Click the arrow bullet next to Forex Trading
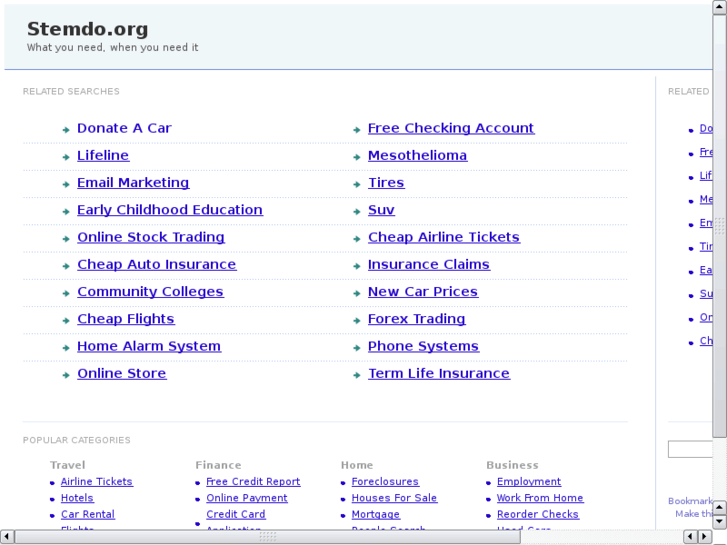This screenshot has height=545, width=727. 357,320
